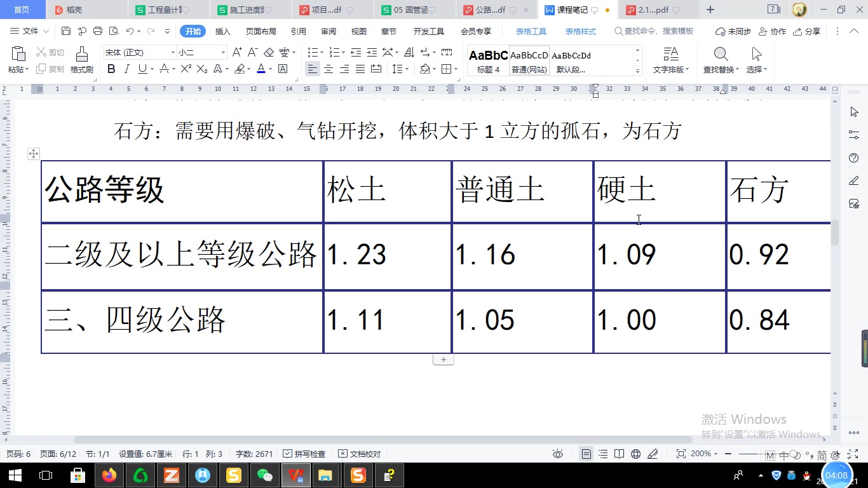868x488 pixels.
Task: Click font color red A swatch
Action: point(261,69)
